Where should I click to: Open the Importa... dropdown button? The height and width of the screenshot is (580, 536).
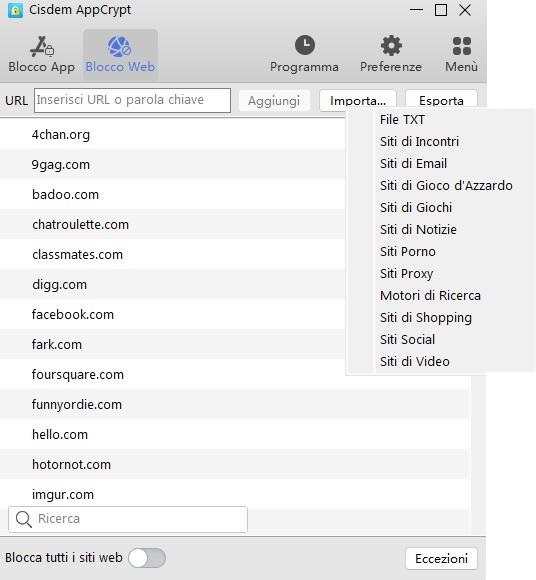pyautogui.click(x=358, y=100)
